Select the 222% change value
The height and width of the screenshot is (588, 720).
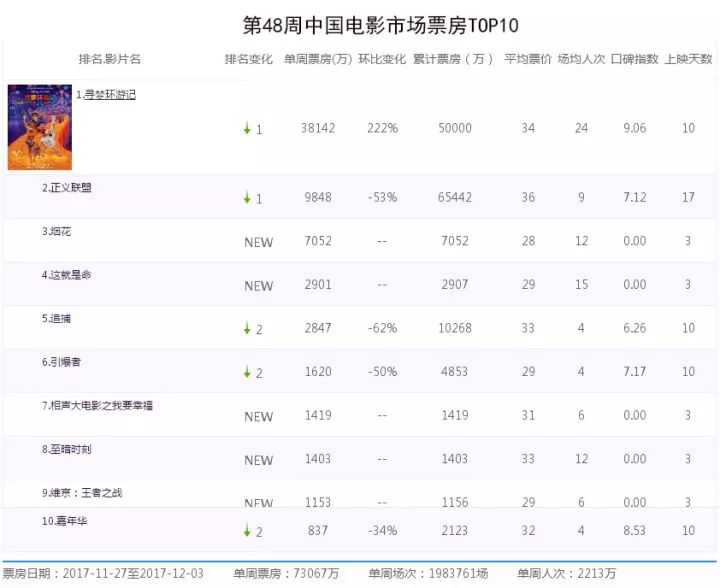tap(382, 128)
